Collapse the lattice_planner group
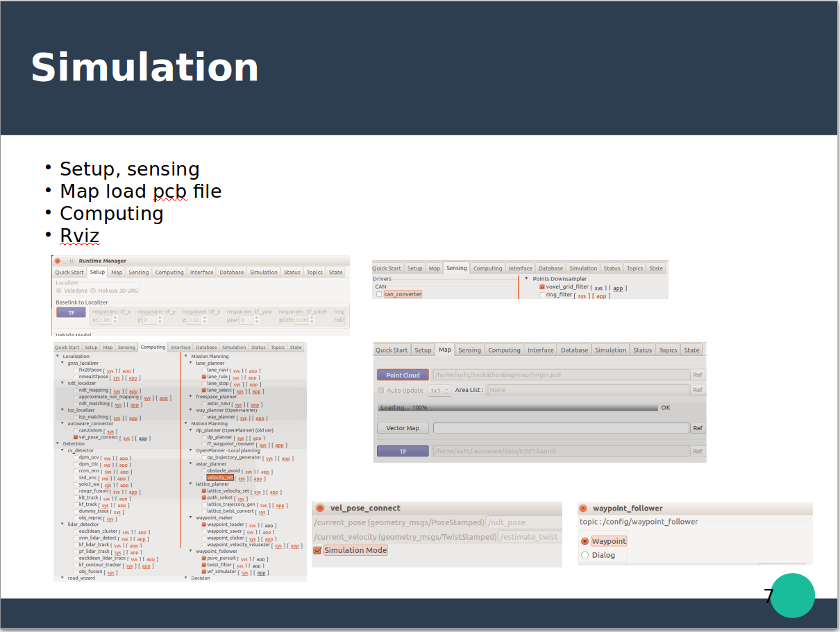This screenshot has height=632, width=840. (x=191, y=484)
